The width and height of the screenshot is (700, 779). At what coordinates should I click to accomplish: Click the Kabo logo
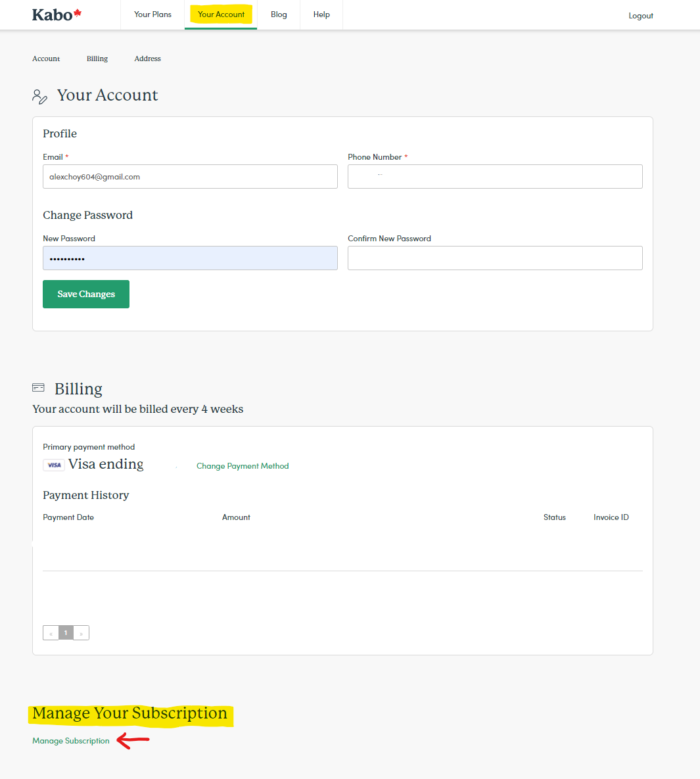(x=57, y=14)
